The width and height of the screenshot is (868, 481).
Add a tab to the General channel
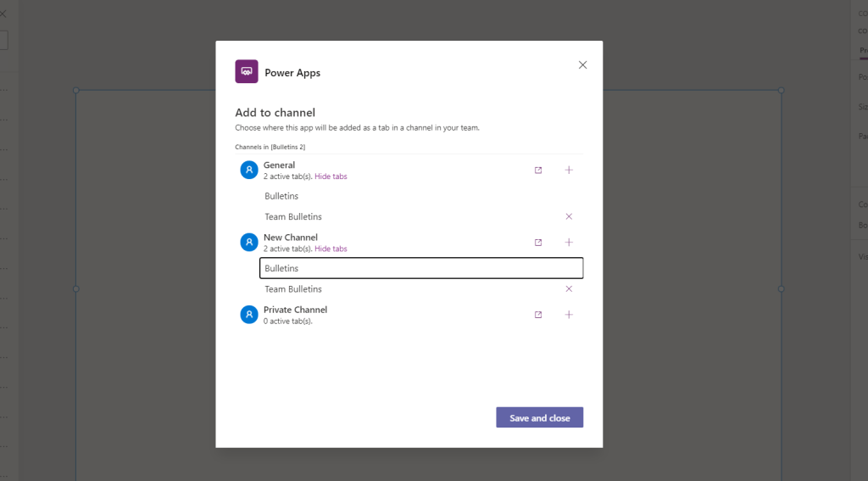click(x=569, y=171)
